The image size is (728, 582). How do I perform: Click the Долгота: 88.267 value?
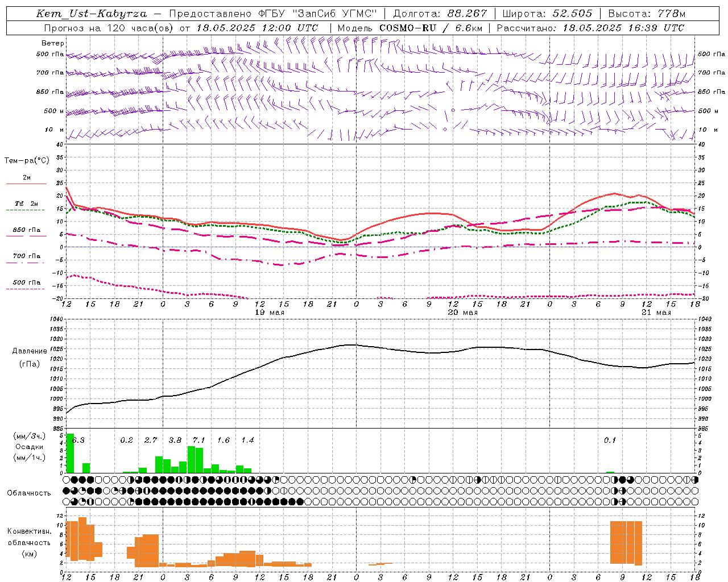(440, 14)
